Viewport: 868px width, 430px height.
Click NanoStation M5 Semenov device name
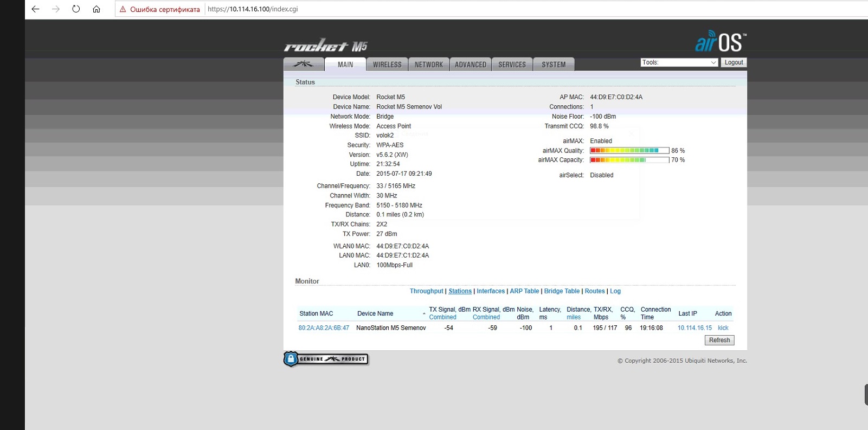click(x=391, y=328)
